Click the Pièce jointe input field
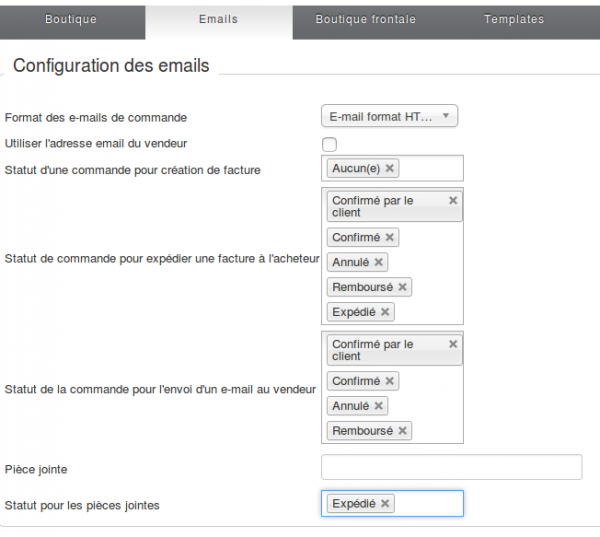Screen dimensions: 600x537 click(x=451, y=467)
